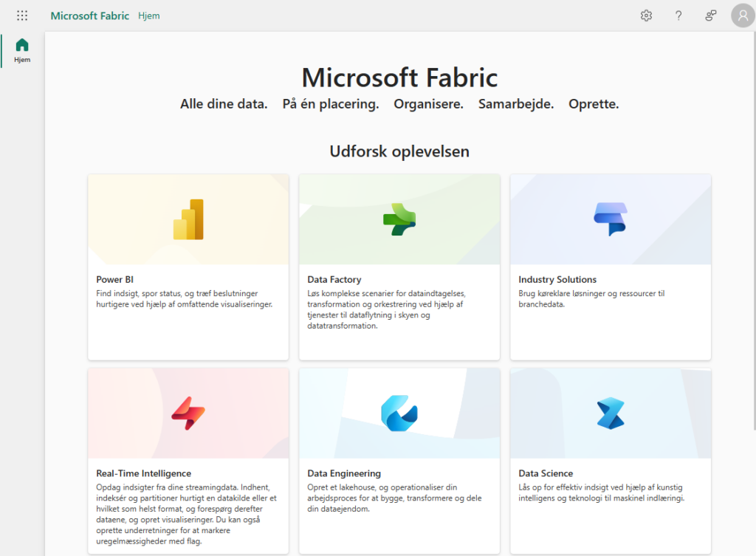The image size is (756, 556).
Task: Click the 'Oprette.' tagline text
Action: 594,103
